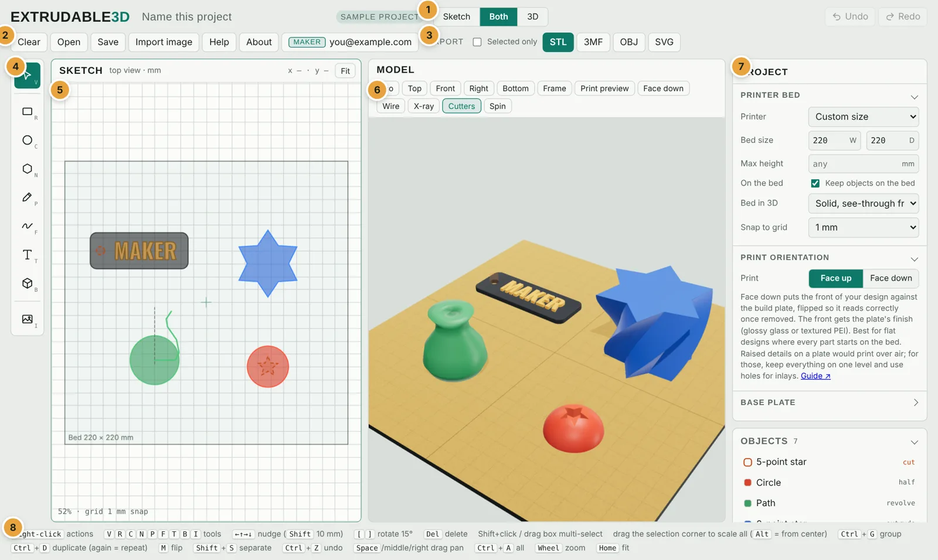This screenshot has width=938, height=560.
Task: Choose Face up print orientation
Action: click(835, 278)
